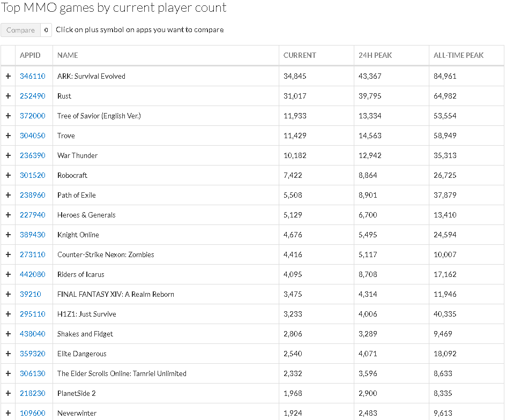This screenshot has height=420, width=506.
Task: Click plus icon beside Shakes and Fidget
Action: (x=8, y=334)
